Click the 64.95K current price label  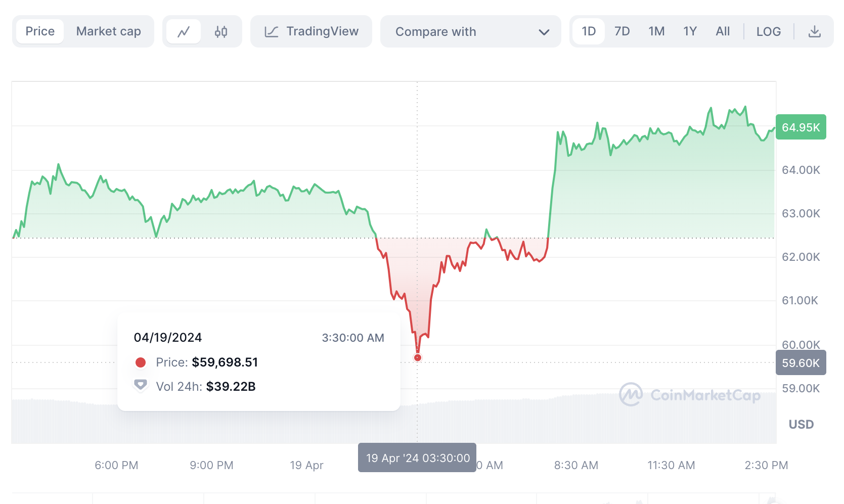point(801,127)
